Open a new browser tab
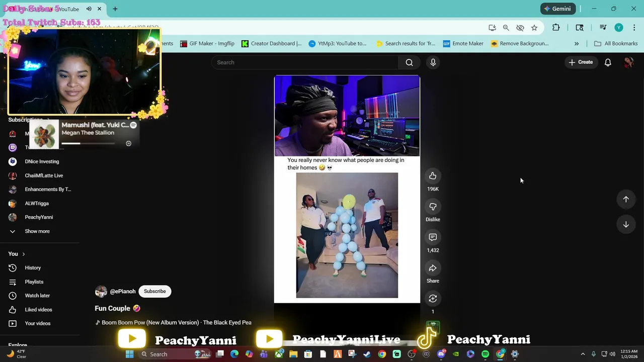The height and width of the screenshot is (362, 644). (x=115, y=9)
